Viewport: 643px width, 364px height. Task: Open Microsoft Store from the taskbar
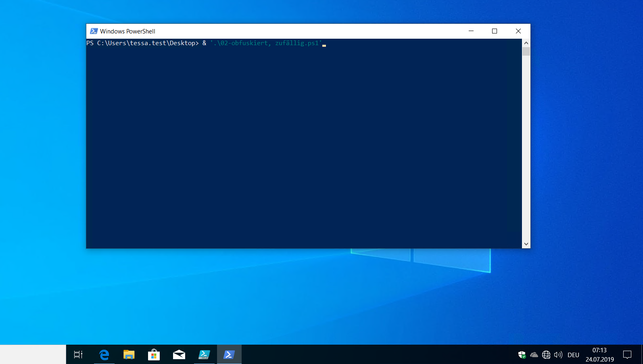coord(154,355)
